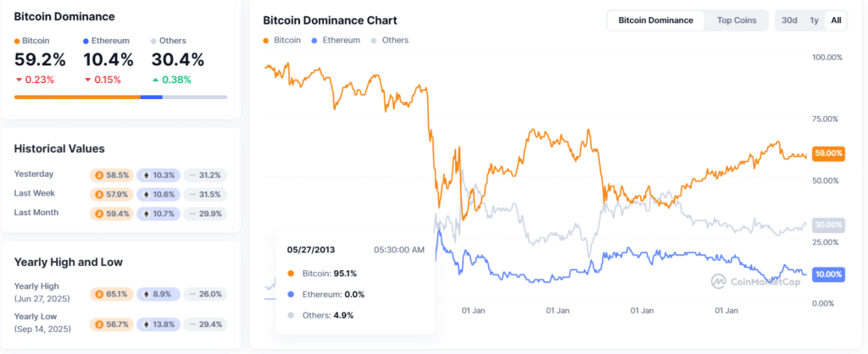Click Ethereum icon in Yearly Low row

pyautogui.click(x=146, y=324)
